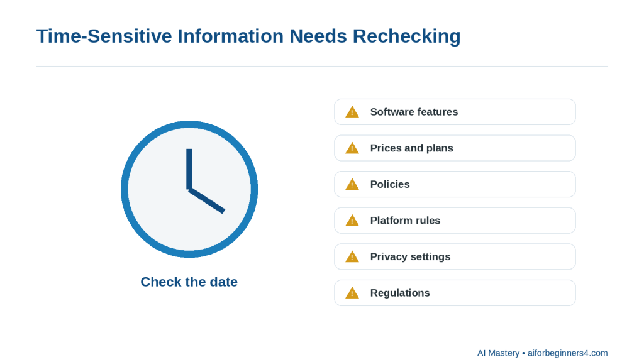Click the warning icon beside Software features
644x362 pixels.
coord(352,112)
